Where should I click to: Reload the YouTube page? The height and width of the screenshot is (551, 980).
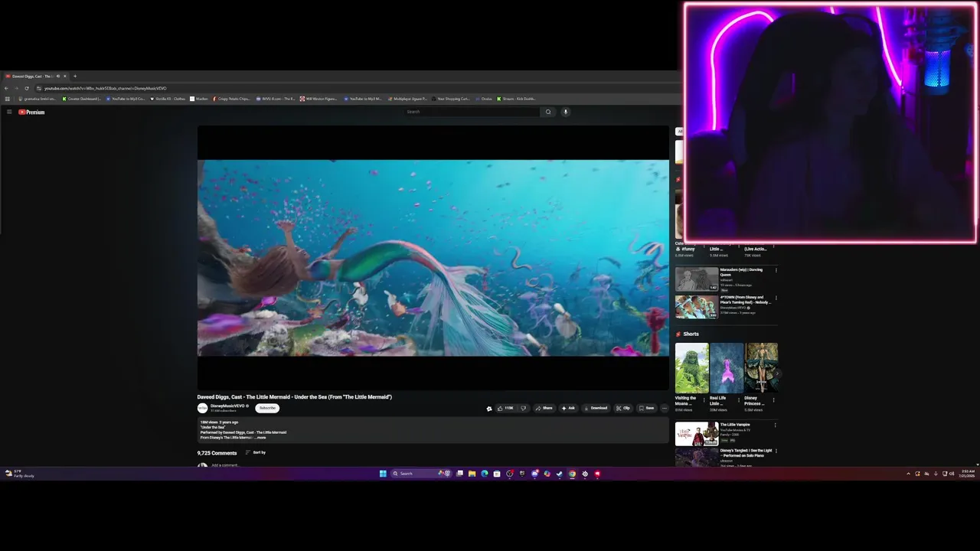point(26,88)
